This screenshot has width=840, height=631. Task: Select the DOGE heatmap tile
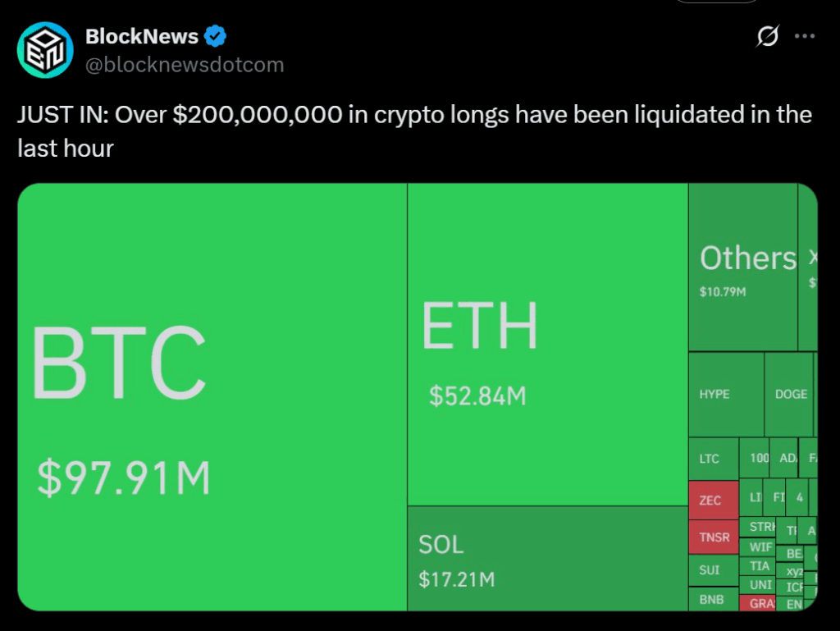point(789,394)
